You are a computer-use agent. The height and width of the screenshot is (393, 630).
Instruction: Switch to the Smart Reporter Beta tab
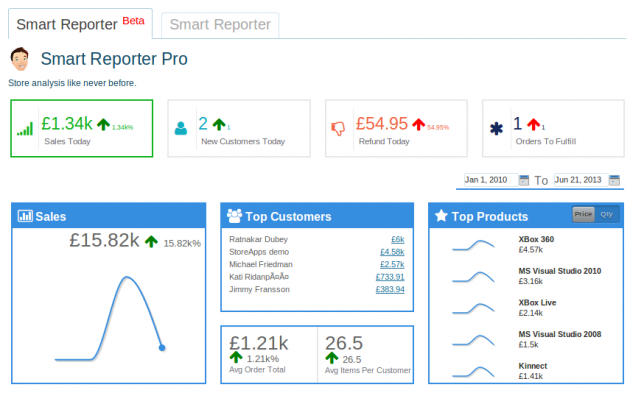(x=80, y=24)
